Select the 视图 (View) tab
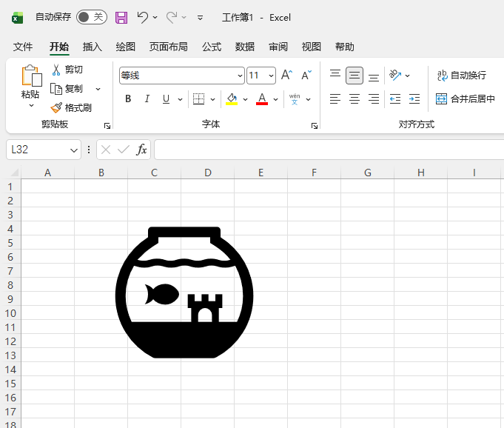504x428 pixels. [x=311, y=47]
